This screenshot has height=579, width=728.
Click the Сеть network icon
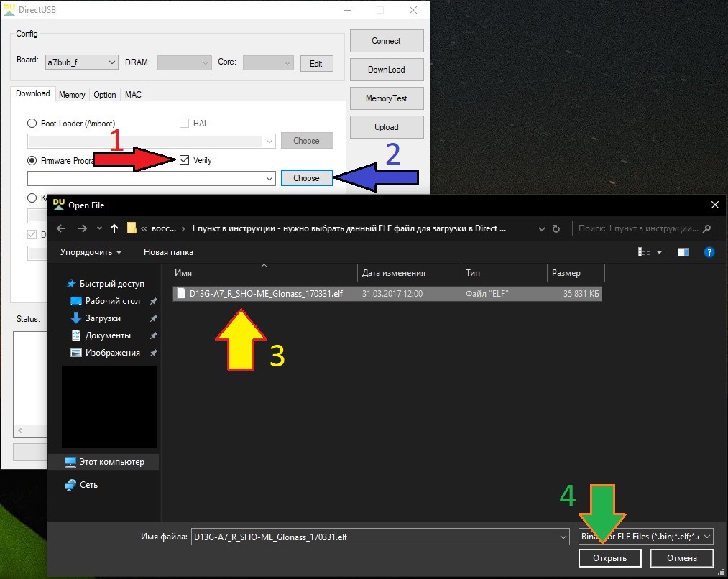(x=70, y=485)
